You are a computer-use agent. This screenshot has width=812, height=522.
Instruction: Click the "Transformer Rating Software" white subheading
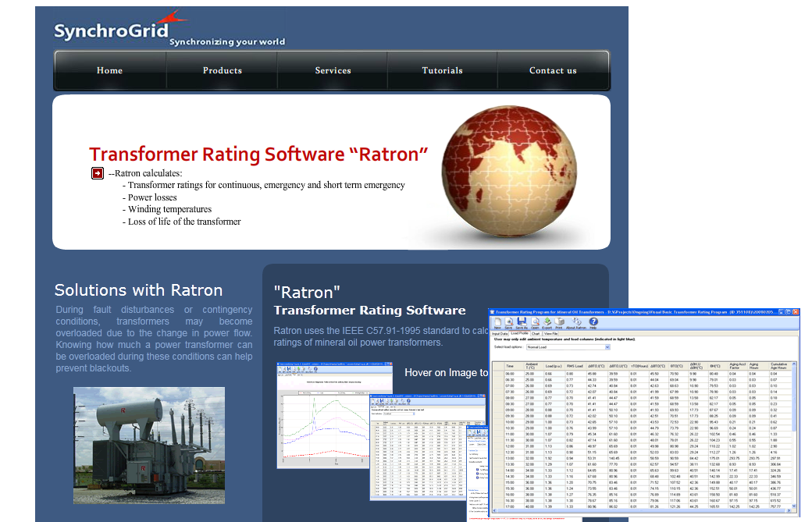(x=370, y=311)
